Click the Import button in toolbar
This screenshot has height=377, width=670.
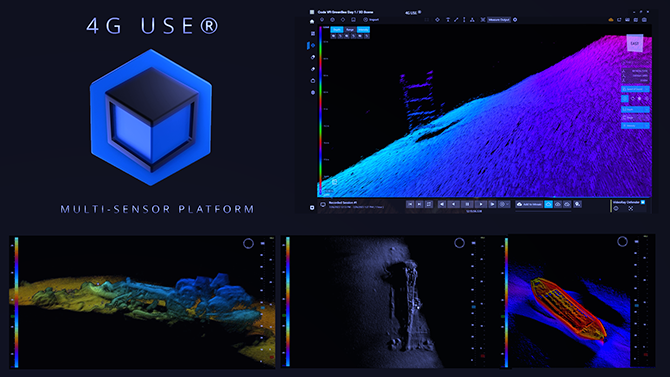[x=371, y=20]
